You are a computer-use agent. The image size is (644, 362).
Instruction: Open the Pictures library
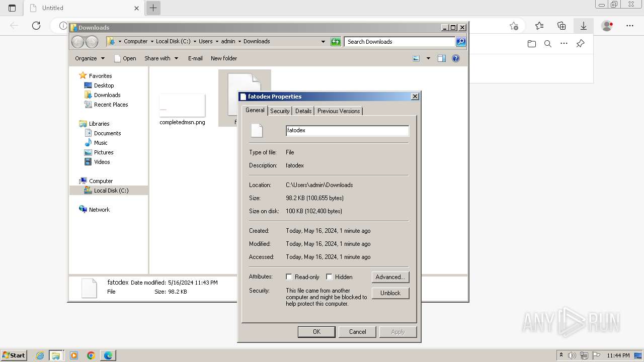104,152
